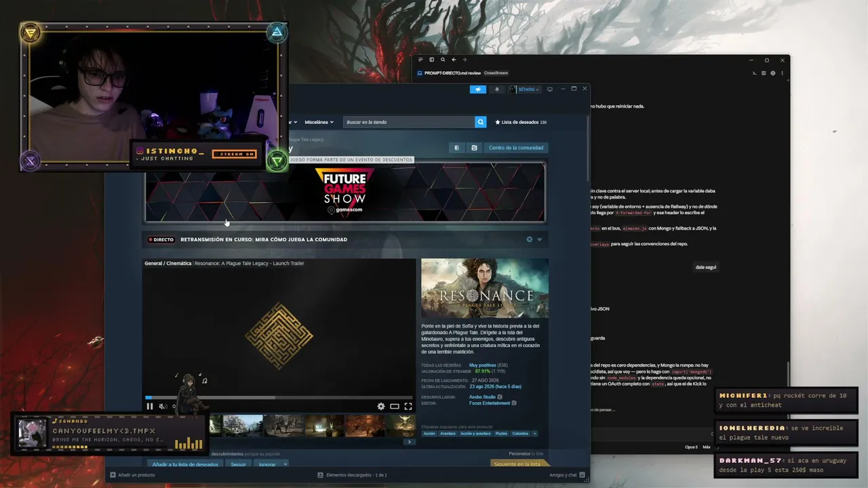Open the more options kebab in editor window
The height and width of the screenshot is (488, 868).
tap(782, 73)
